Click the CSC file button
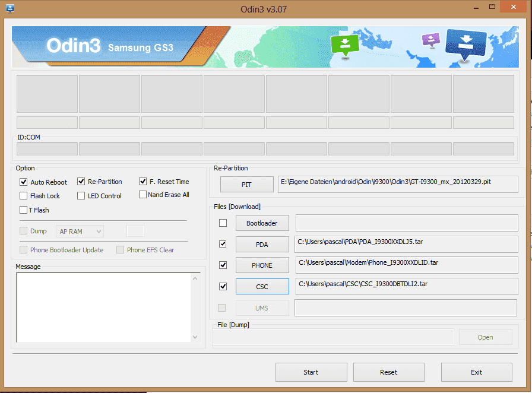532x393 pixels. [x=262, y=287]
